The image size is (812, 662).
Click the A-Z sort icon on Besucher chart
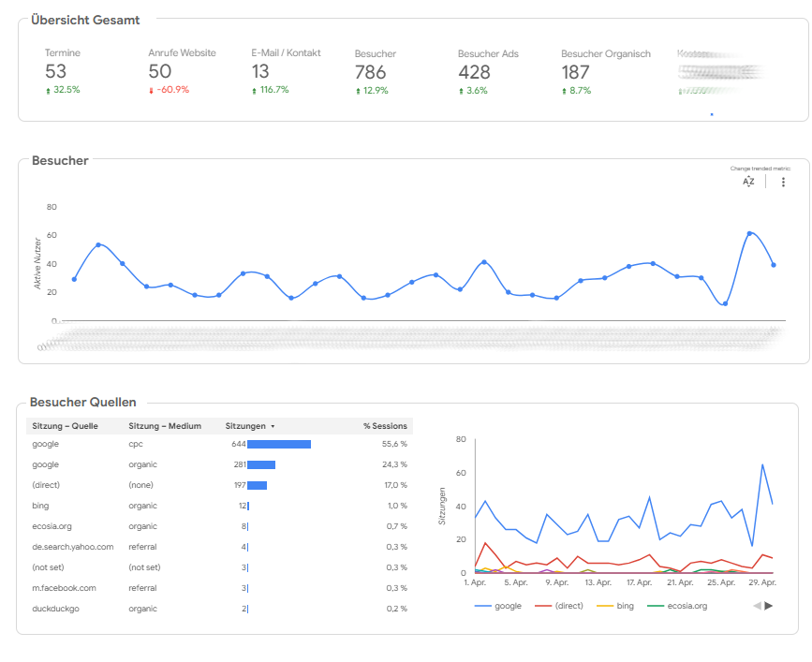(748, 182)
